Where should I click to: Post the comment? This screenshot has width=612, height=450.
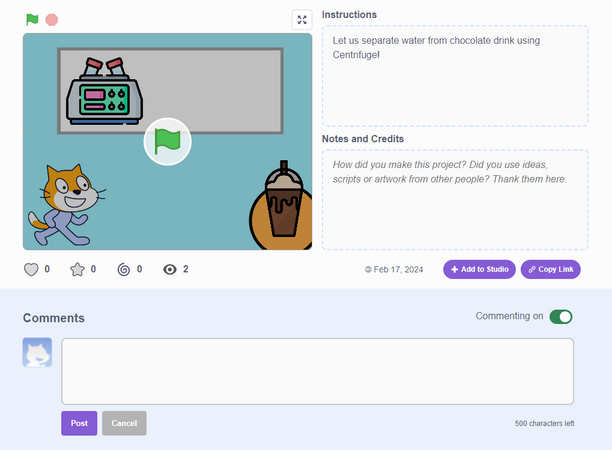79,423
